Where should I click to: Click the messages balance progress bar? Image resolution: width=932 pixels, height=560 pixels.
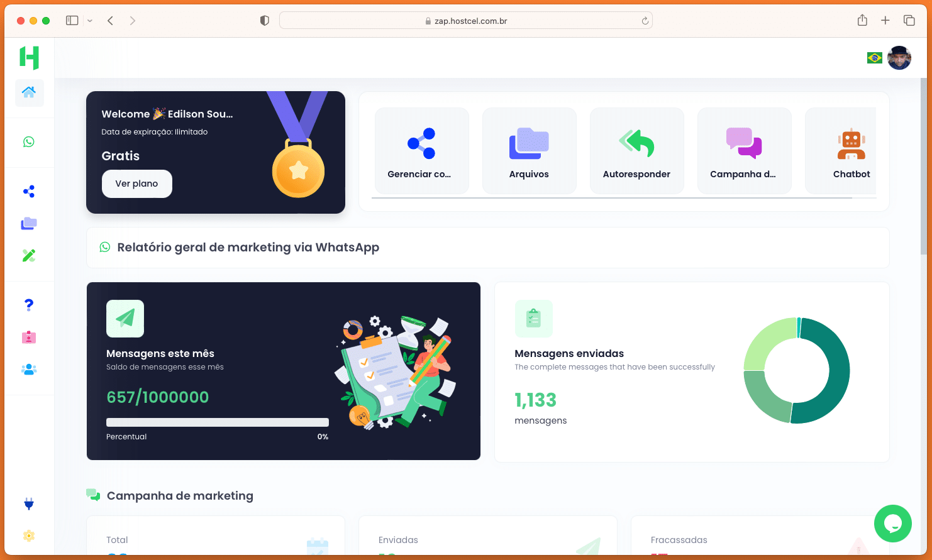click(218, 422)
